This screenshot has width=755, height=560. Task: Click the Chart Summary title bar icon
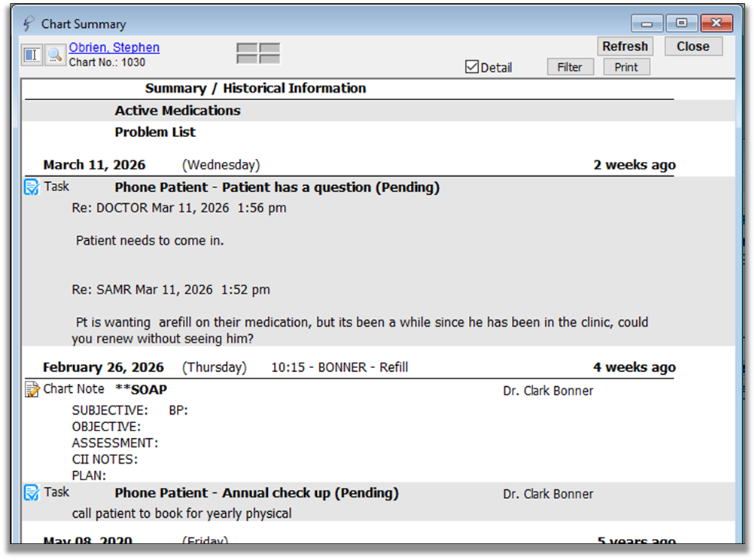[29, 24]
